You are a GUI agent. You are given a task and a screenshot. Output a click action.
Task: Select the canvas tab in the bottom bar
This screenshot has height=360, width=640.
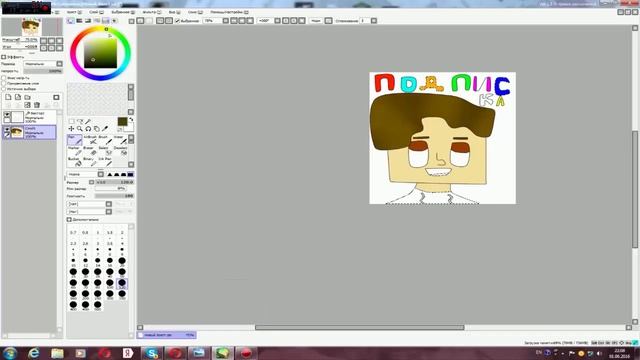tap(167, 335)
